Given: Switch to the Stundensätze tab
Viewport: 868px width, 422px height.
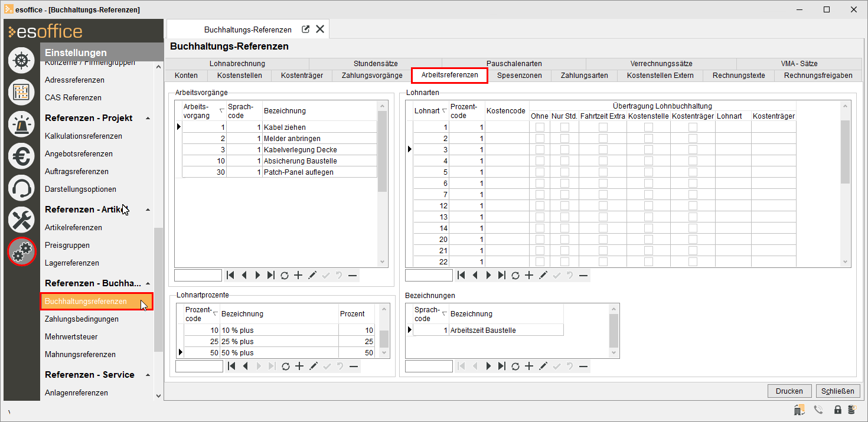Looking at the screenshot, I should click(x=376, y=64).
